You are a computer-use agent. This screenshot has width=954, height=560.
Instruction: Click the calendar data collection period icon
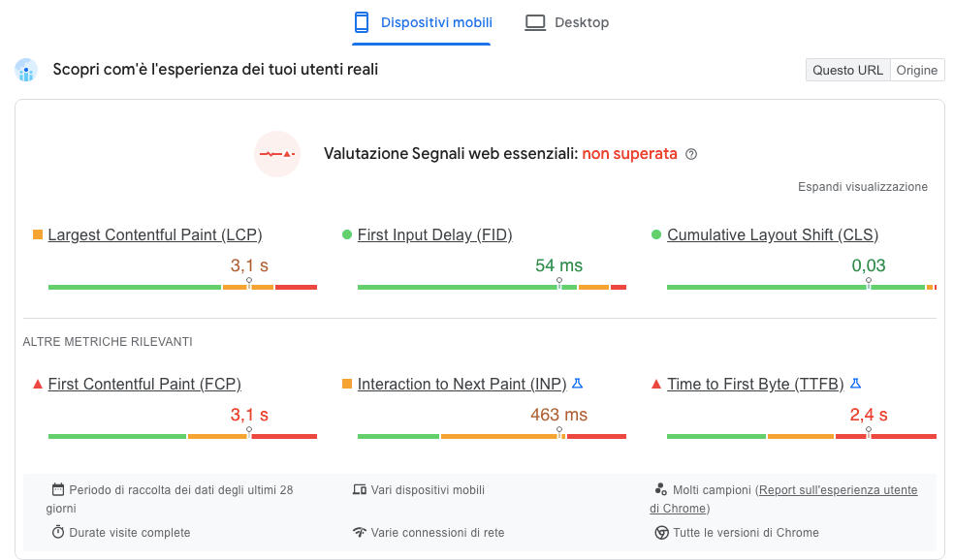point(58,490)
